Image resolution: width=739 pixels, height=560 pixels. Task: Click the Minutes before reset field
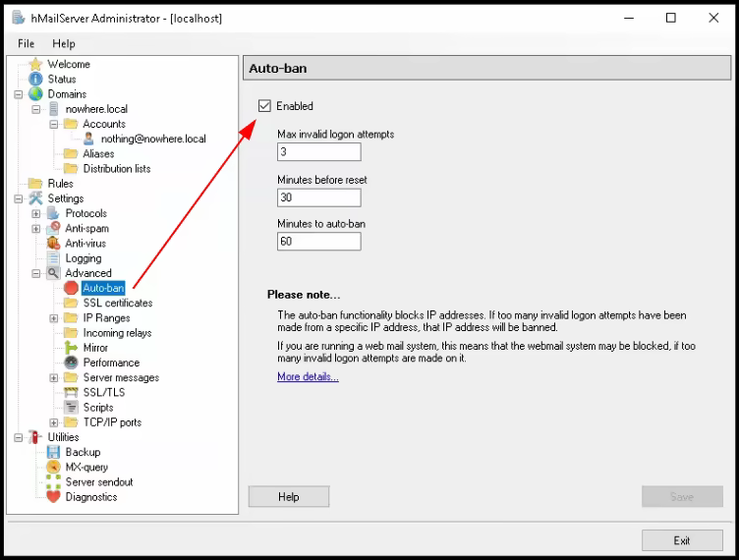coord(319,197)
